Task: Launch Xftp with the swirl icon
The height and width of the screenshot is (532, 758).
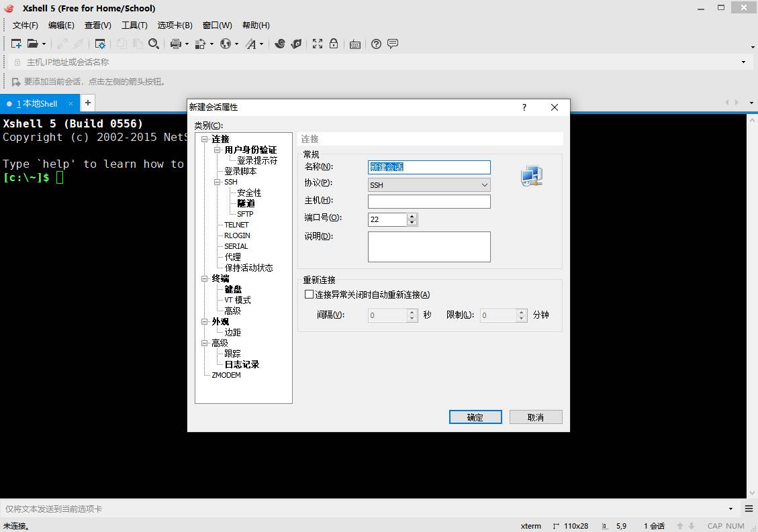Action: 279,44
